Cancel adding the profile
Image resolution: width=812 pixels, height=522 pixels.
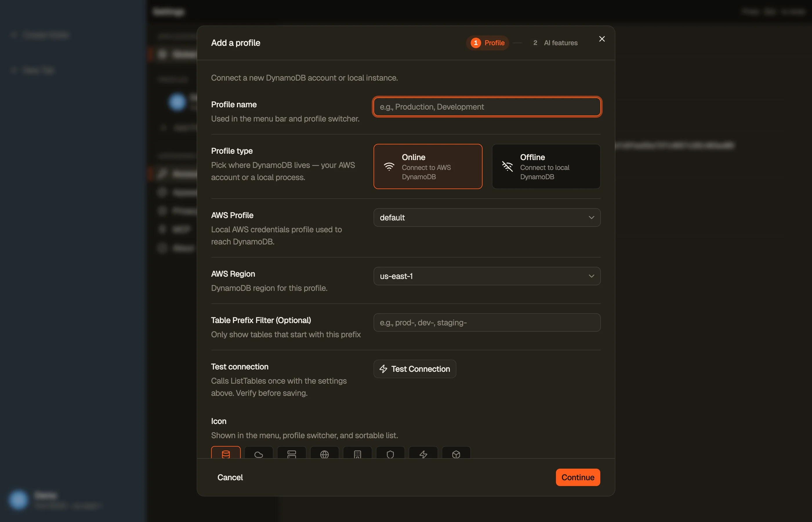[230, 477]
